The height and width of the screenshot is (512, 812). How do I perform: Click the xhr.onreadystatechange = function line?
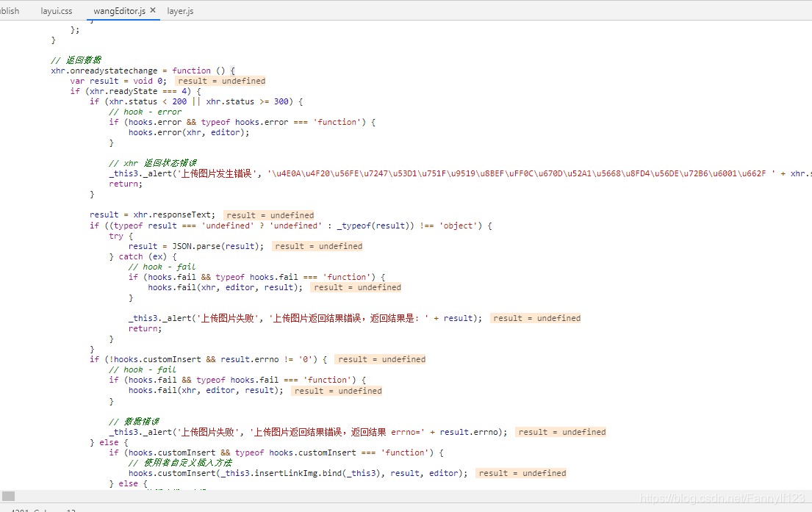coord(143,71)
